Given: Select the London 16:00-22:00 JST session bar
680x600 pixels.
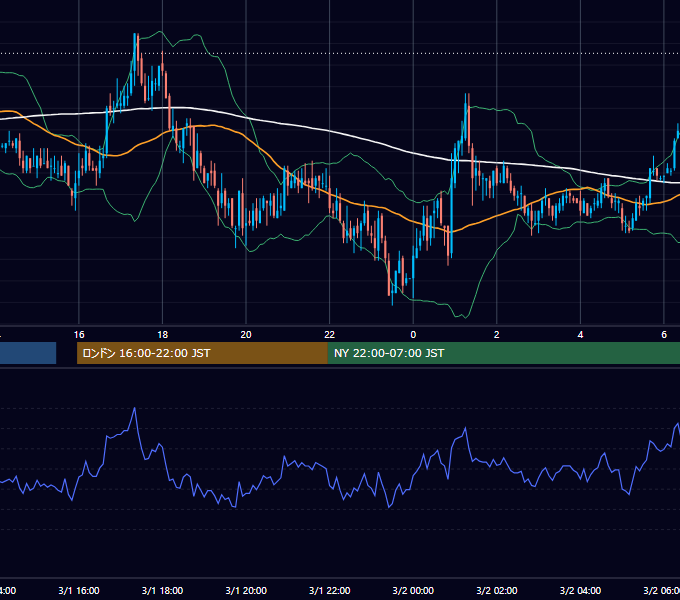Looking at the screenshot, I should 202,353.
